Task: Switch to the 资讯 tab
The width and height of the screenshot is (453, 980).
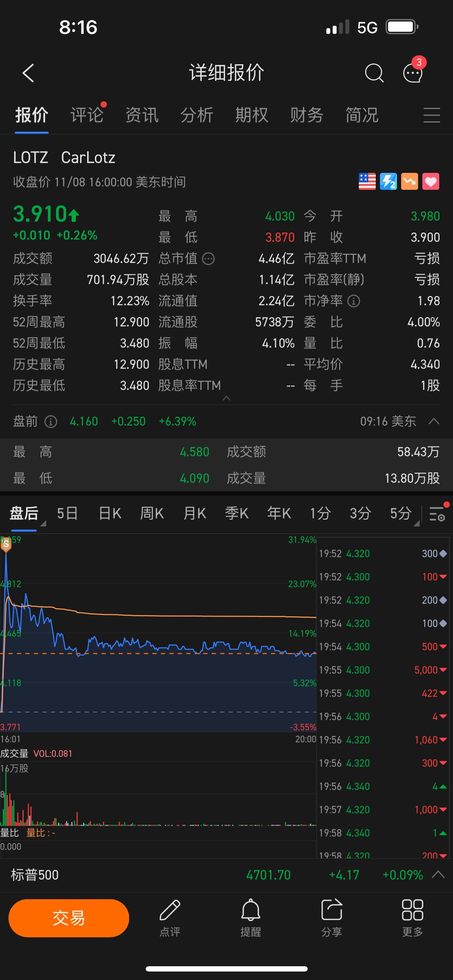Action: pos(142,115)
